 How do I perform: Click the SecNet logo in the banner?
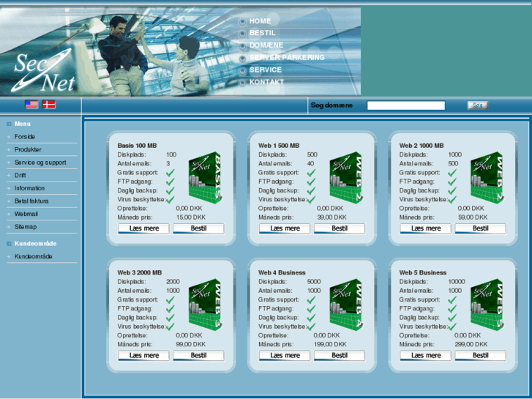click(43, 70)
